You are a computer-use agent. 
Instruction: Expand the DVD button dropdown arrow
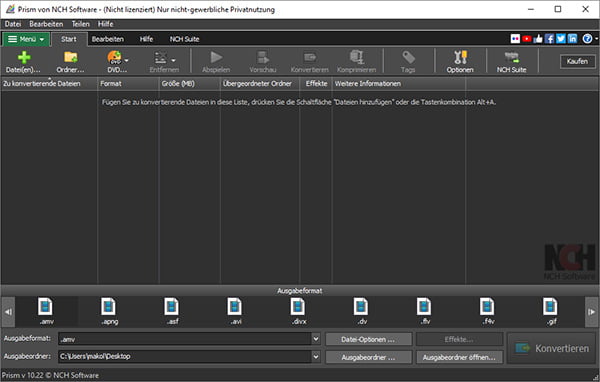tap(126, 60)
